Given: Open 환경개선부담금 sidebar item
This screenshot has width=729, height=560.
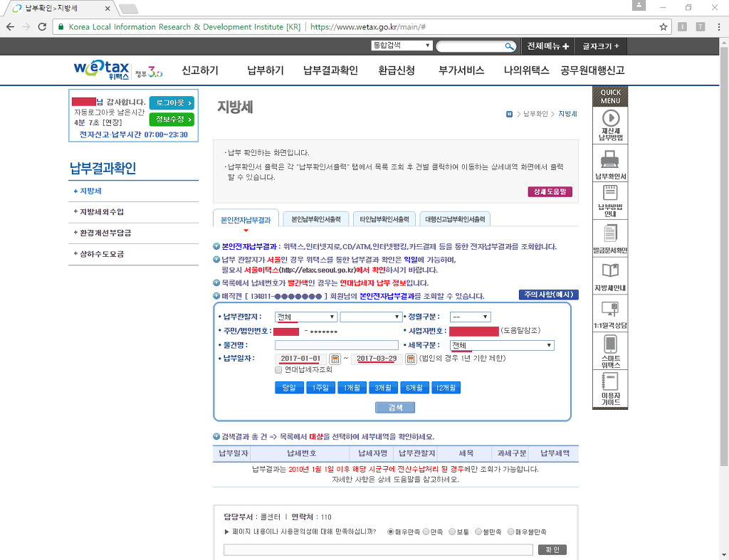Looking at the screenshot, I should (105, 233).
